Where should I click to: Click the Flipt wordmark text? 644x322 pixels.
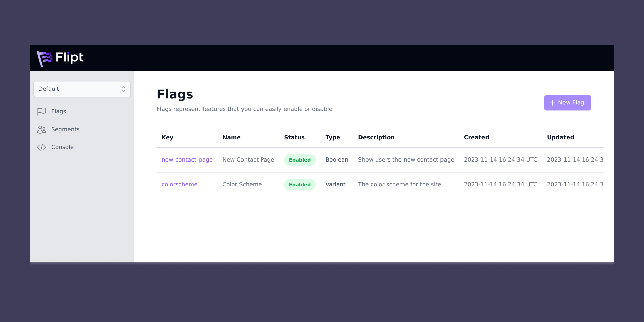coord(69,57)
